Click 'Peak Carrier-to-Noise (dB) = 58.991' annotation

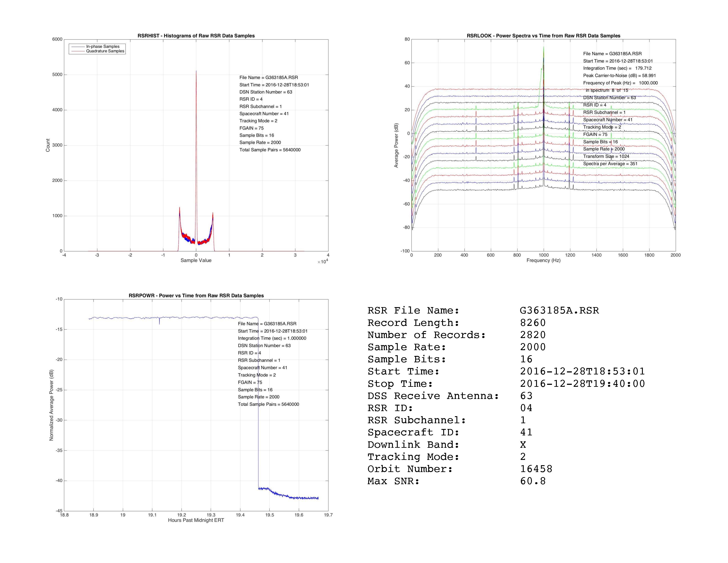619,75
